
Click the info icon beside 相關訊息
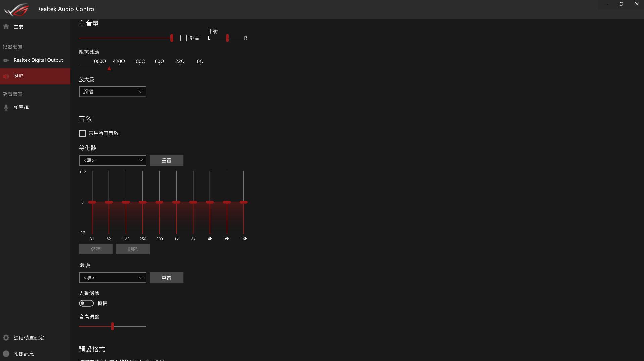pos(6,354)
